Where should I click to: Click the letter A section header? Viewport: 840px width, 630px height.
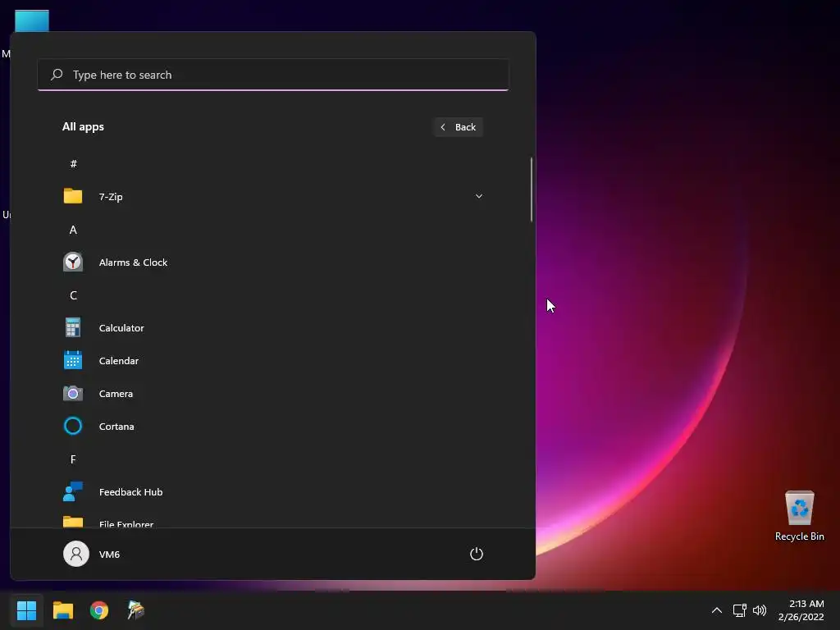pos(73,230)
